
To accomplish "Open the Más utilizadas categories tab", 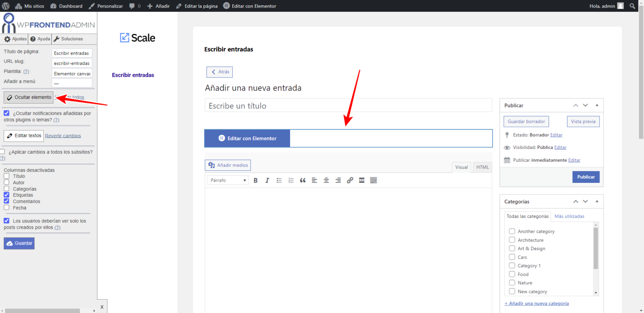I will coord(569,216).
